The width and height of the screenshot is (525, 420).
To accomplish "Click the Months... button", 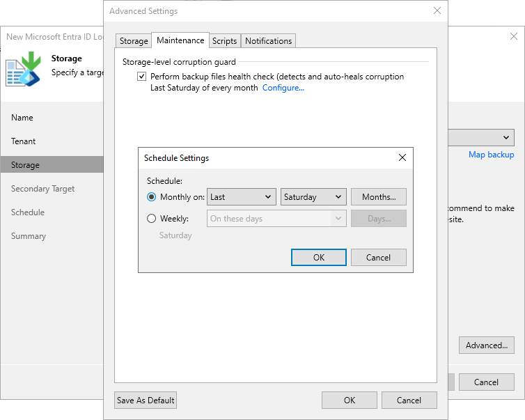I will tap(379, 197).
